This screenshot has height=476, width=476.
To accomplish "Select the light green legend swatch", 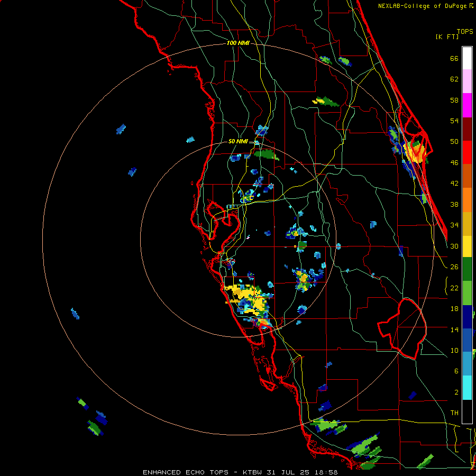I will 467,293.
